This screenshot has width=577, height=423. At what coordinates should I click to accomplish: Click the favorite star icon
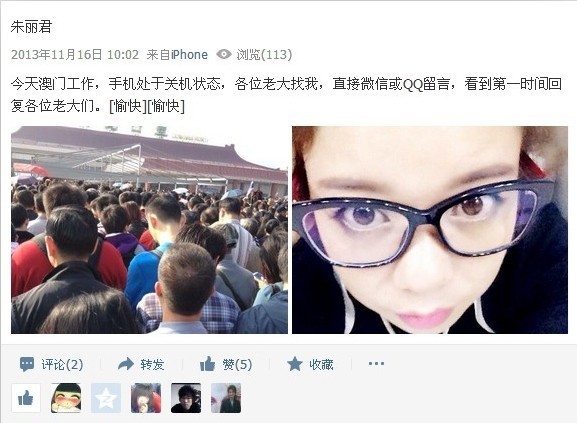294,364
